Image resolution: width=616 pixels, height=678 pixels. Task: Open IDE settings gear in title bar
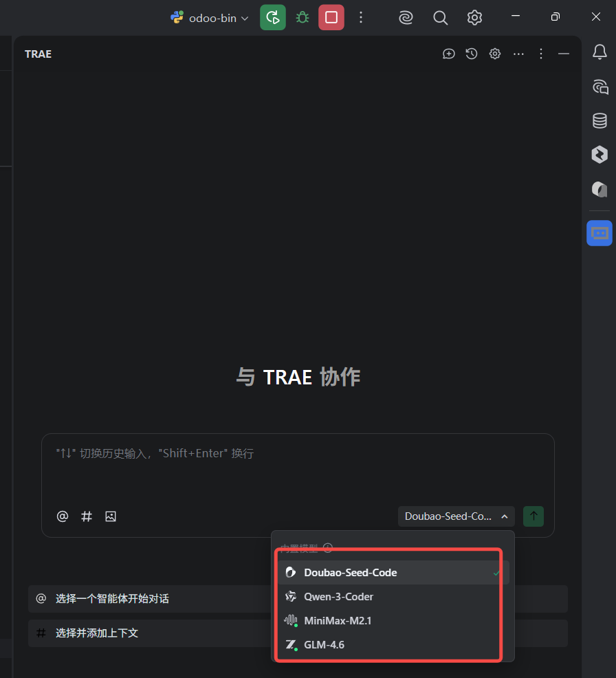474,18
